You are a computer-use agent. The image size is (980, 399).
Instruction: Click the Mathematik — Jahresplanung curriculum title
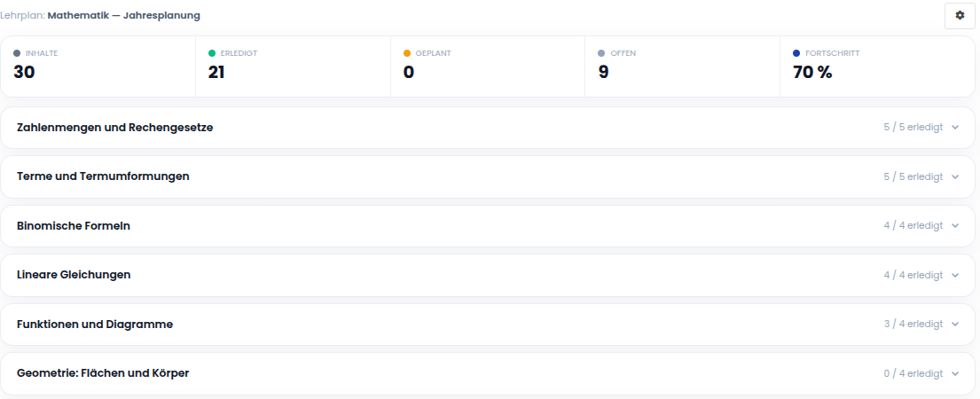pos(124,16)
